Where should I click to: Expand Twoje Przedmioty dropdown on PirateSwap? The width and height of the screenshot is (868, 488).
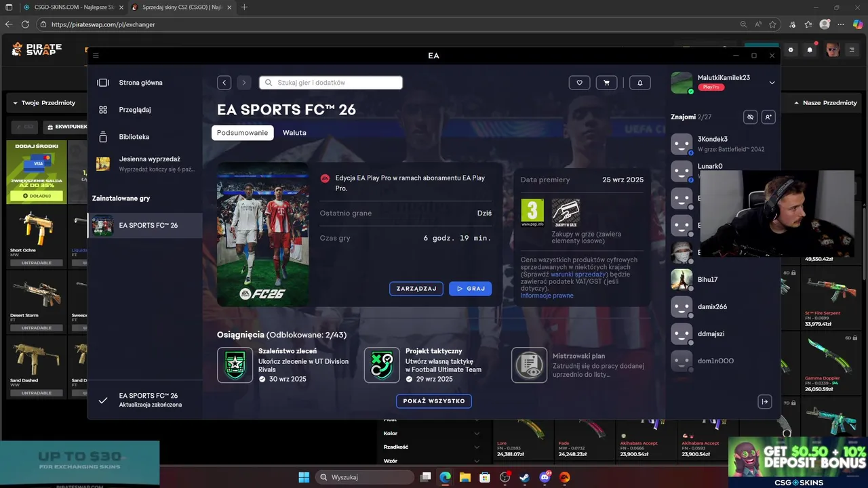[46, 103]
